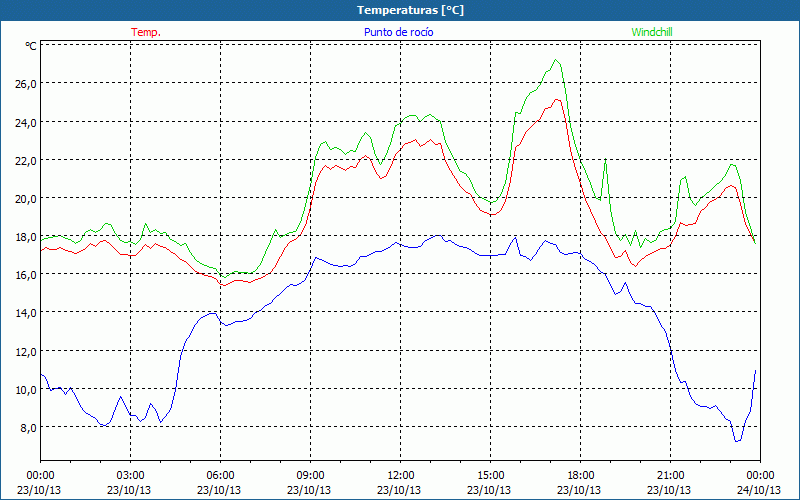Click the 'Temperaturas [°C]' chart title
800x500 pixels.
point(410,10)
